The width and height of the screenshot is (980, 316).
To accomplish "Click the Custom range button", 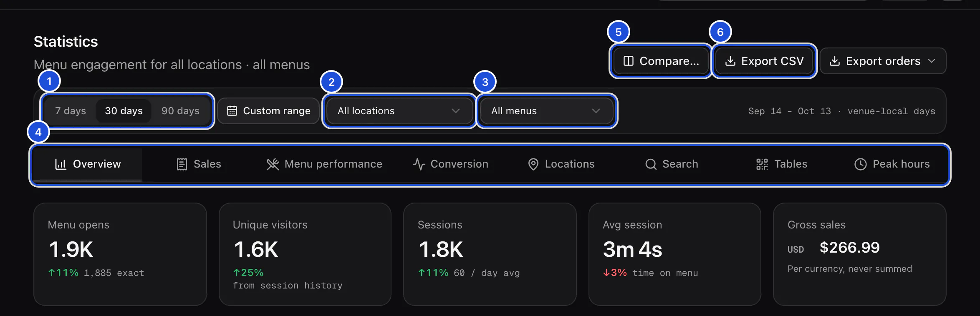I will pos(268,111).
